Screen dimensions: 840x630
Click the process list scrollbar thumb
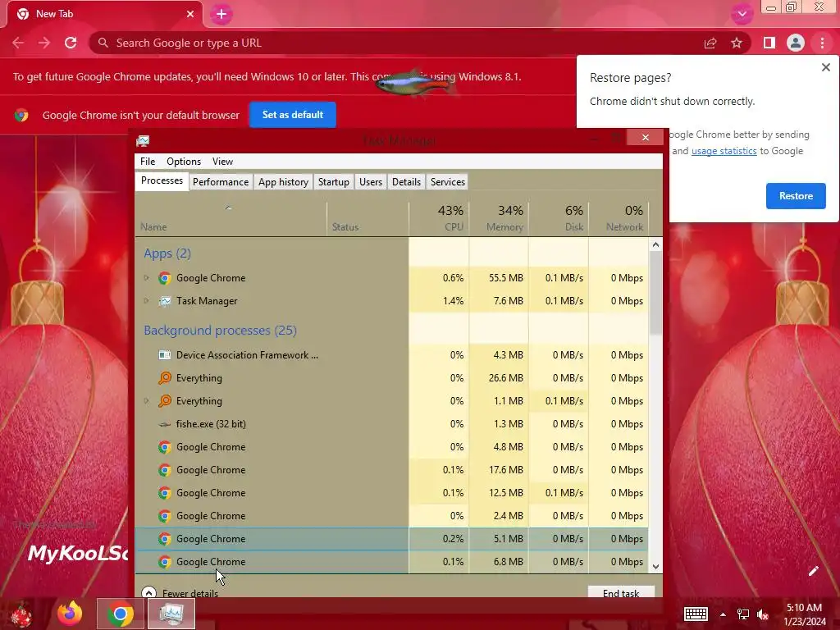(655, 293)
